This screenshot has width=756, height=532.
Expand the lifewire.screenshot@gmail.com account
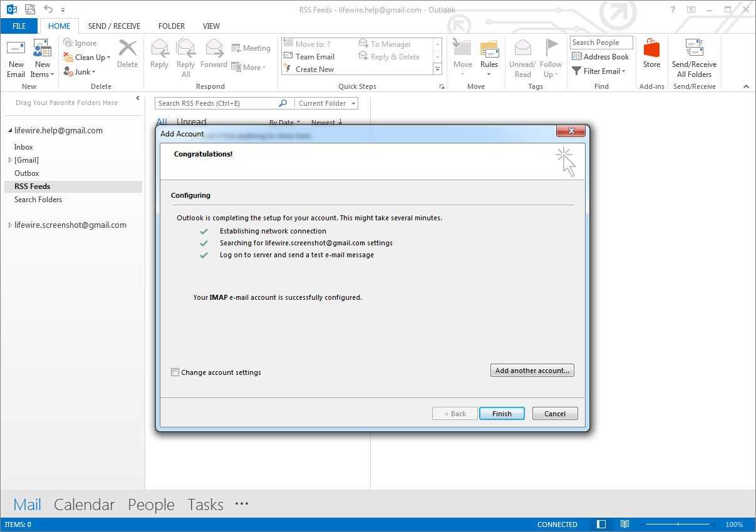click(x=10, y=225)
